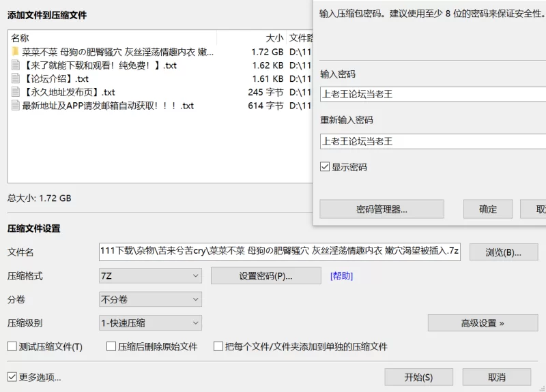This screenshot has height=392, width=546.
Task: Click the file icon beside 【来了就能下载和观看！纯免费！】.txt
Action: pos(15,65)
